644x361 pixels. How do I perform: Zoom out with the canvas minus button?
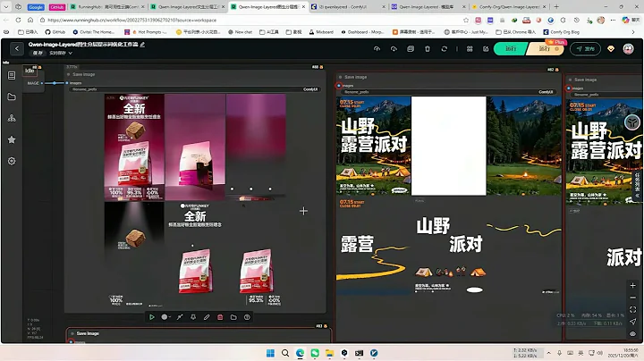point(632,298)
